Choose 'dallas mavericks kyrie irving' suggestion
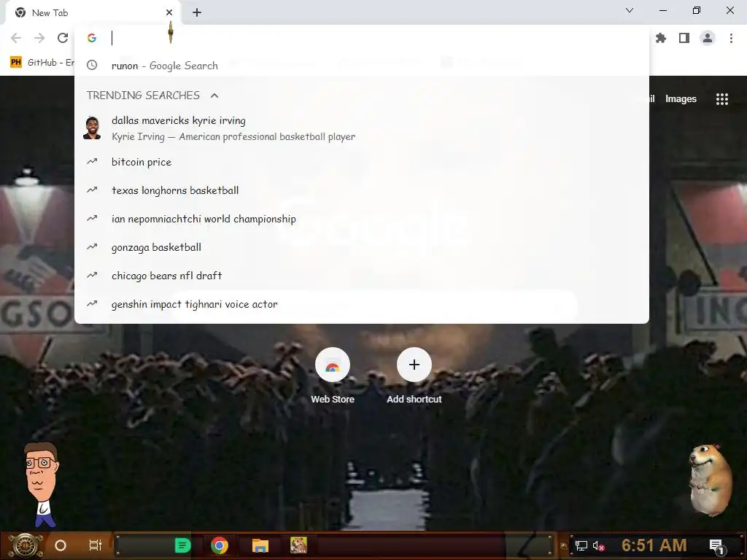 tap(362, 128)
